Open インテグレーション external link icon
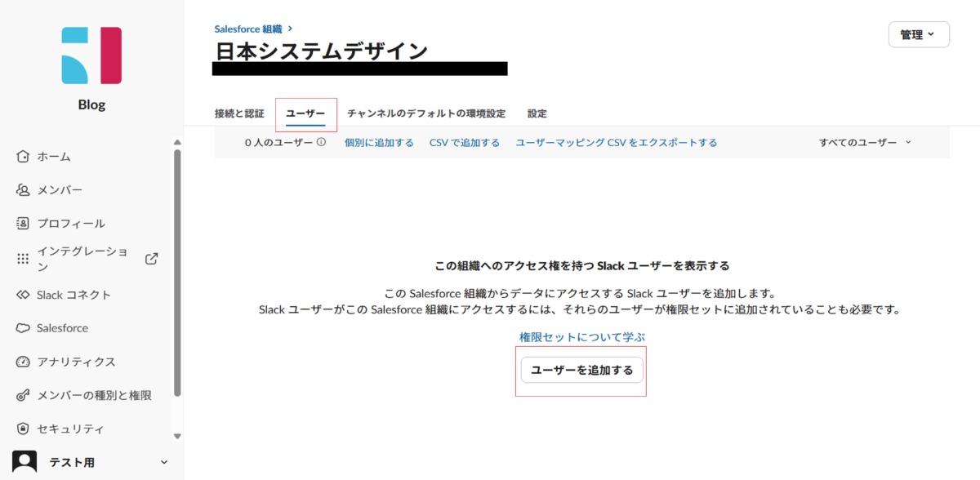The height and width of the screenshot is (480, 980). pos(151,259)
